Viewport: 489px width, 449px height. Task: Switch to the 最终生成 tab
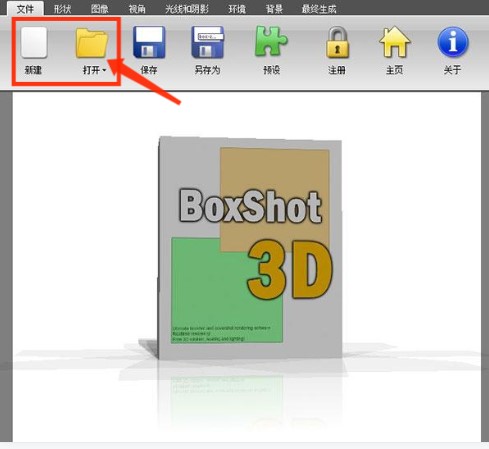tap(319, 9)
